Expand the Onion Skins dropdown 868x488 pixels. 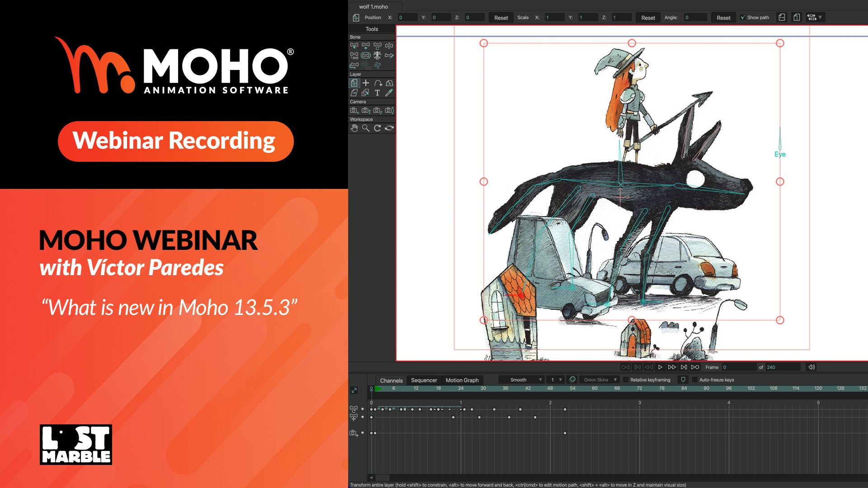(600, 380)
